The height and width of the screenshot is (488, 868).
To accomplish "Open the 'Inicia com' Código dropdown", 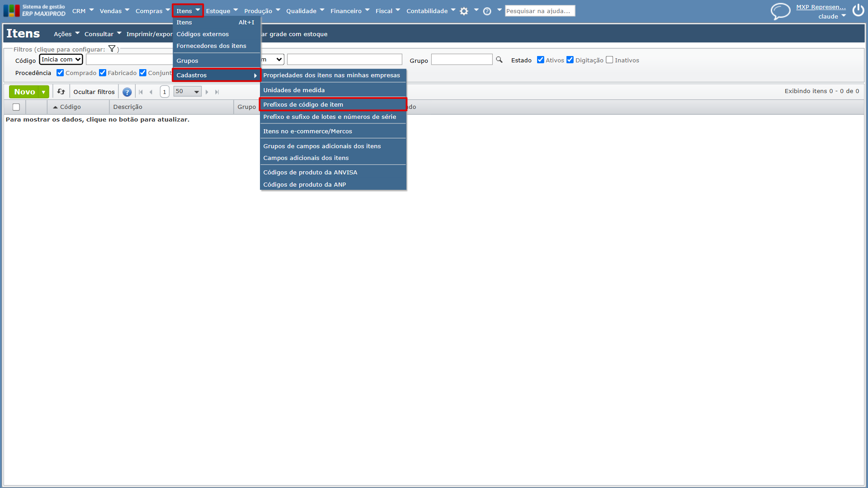I will [x=61, y=59].
